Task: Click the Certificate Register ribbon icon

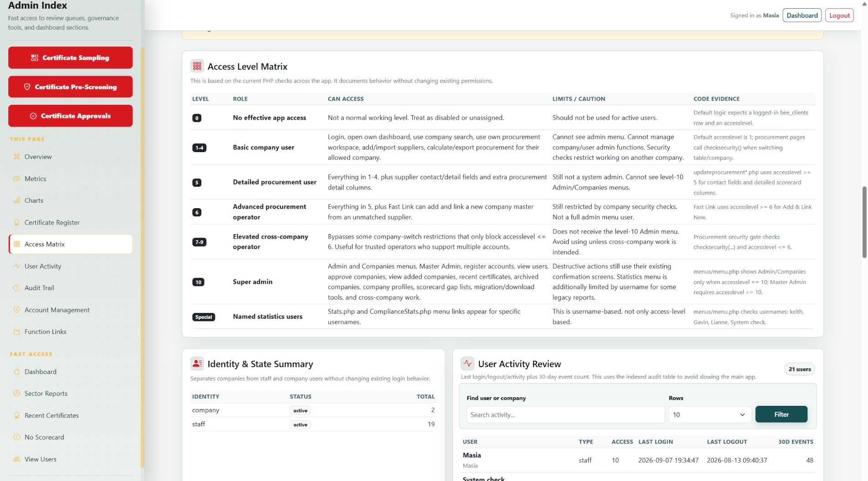Action: [x=17, y=222]
